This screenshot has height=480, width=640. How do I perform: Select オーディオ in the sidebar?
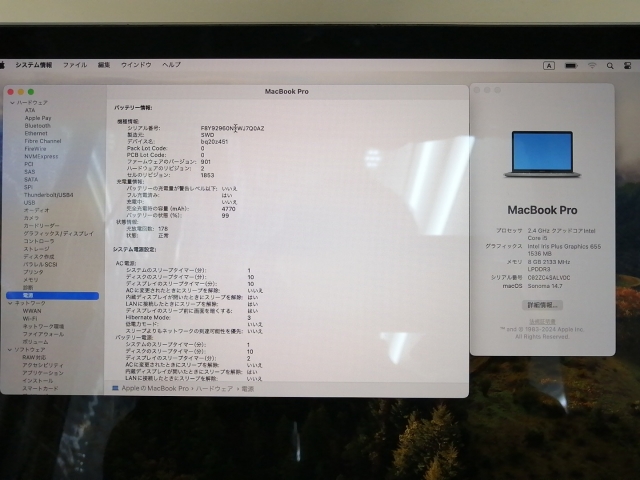point(36,211)
